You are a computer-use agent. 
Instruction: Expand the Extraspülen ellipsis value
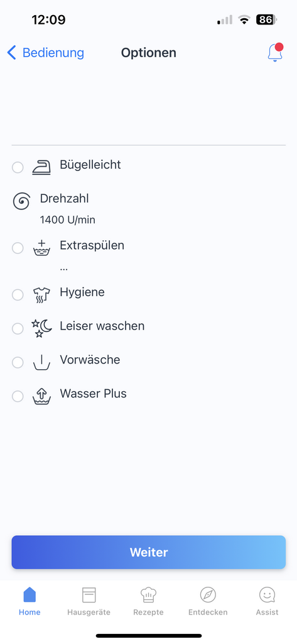click(x=63, y=268)
